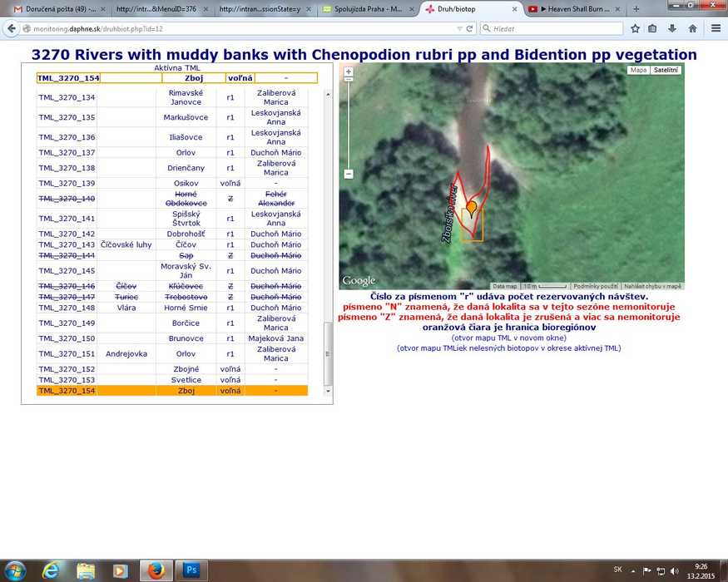The width and height of the screenshot is (728, 582).
Task: Select row TML_3270_136 Iliašovce
Action: (x=171, y=137)
